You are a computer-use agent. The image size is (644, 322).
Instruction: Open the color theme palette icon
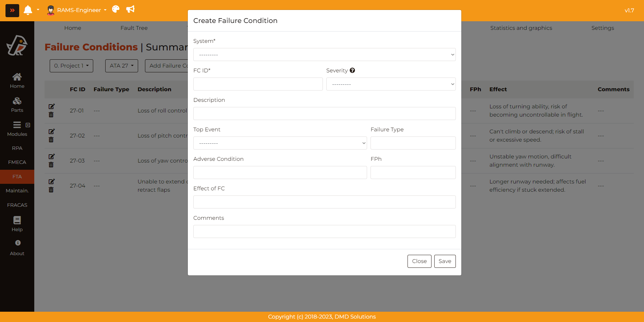pos(116,9)
